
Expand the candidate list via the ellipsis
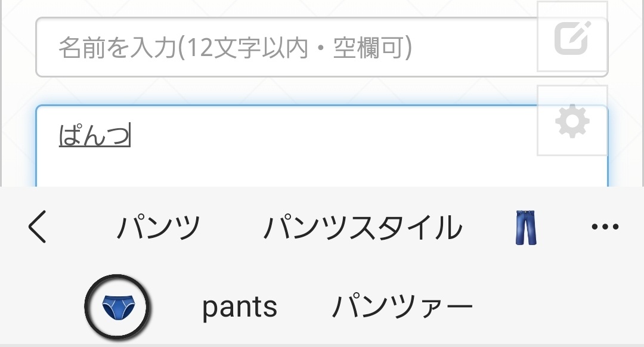point(605,227)
